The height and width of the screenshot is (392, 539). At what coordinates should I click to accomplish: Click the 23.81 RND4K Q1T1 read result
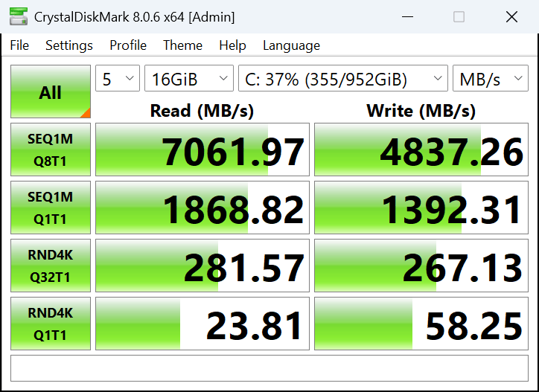point(202,324)
